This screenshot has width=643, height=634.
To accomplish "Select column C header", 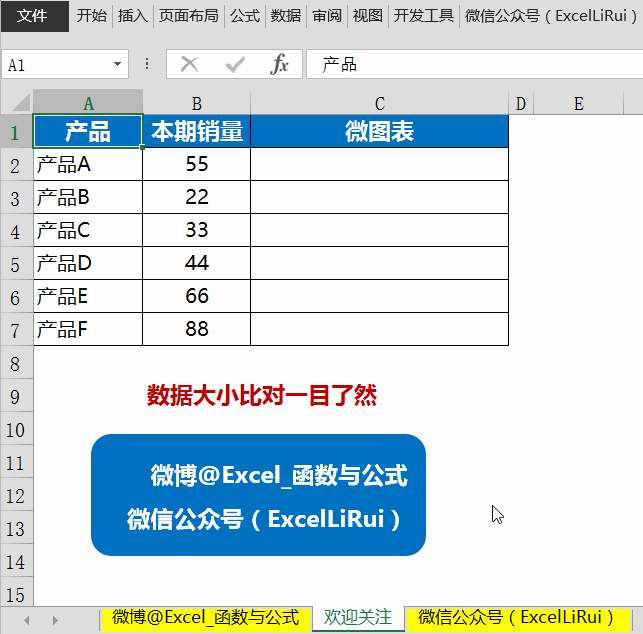I will [379, 103].
